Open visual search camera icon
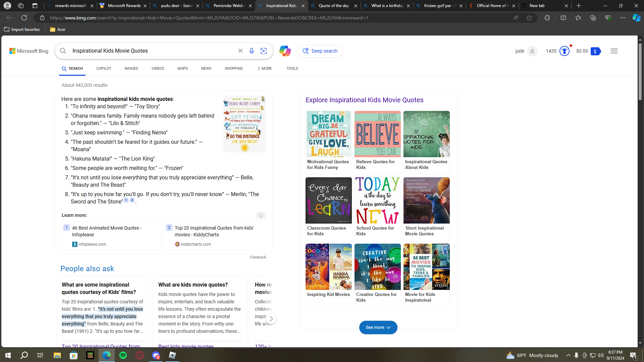 [264, 51]
